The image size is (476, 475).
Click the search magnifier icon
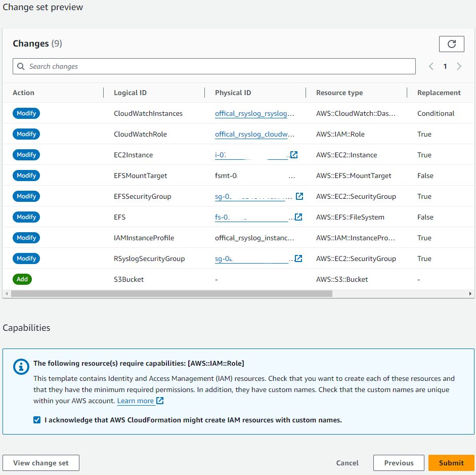[21, 66]
